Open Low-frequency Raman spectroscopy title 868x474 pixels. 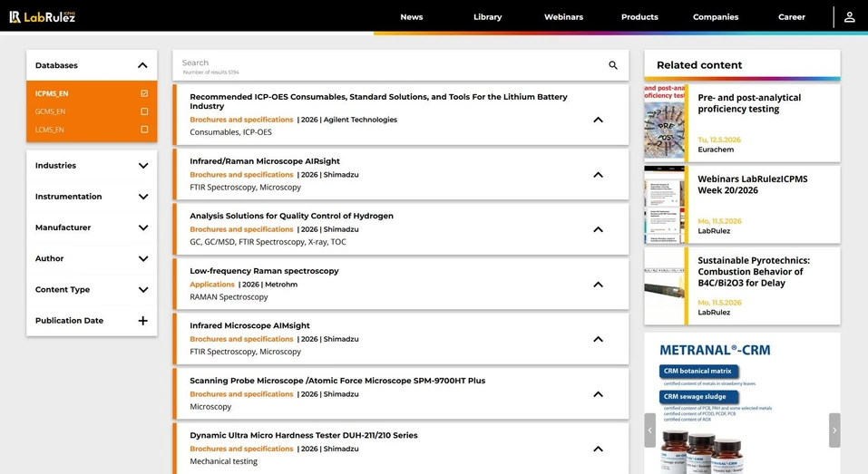(264, 270)
